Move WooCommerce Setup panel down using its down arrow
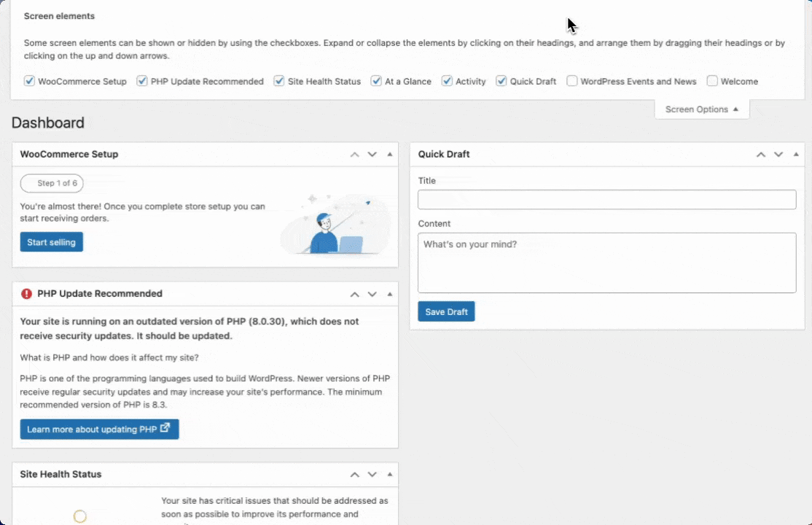The image size is (812, 525). tap(372, 154)
